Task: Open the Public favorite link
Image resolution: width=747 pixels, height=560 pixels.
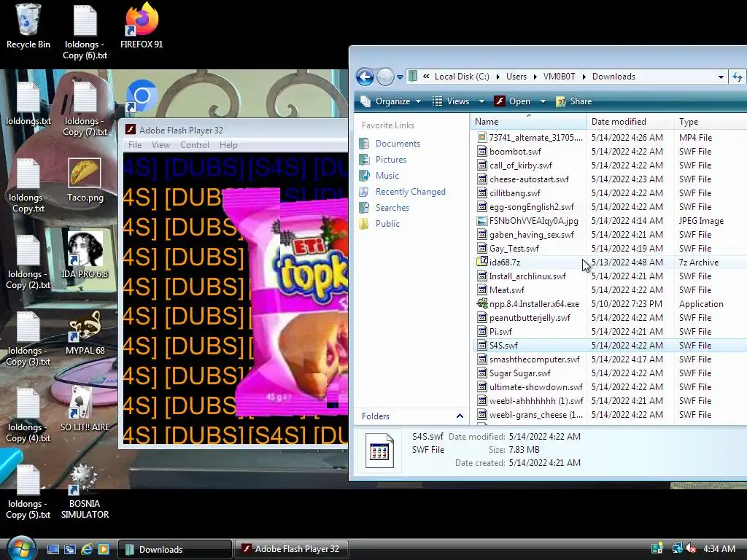Action: pyautogui.click(x=380, y=223)
